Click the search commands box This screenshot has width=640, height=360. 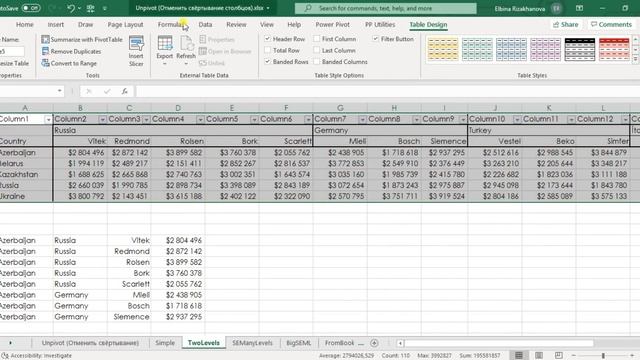click(385, 8)
